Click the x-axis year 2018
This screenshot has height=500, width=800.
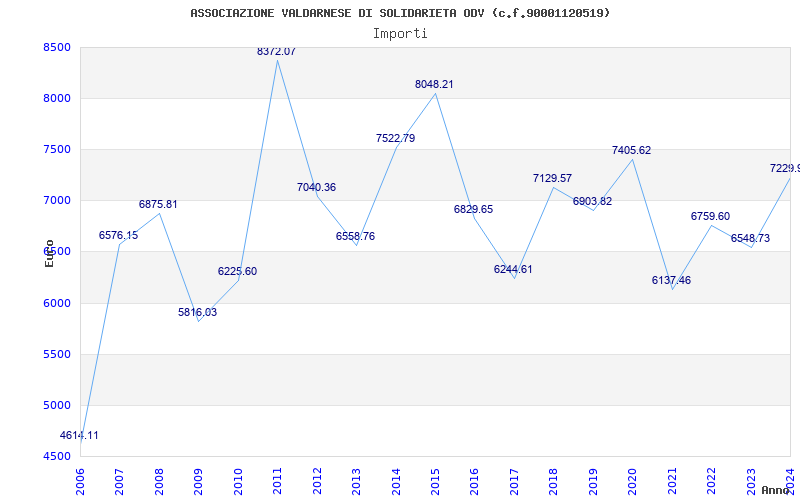point(554,481)
